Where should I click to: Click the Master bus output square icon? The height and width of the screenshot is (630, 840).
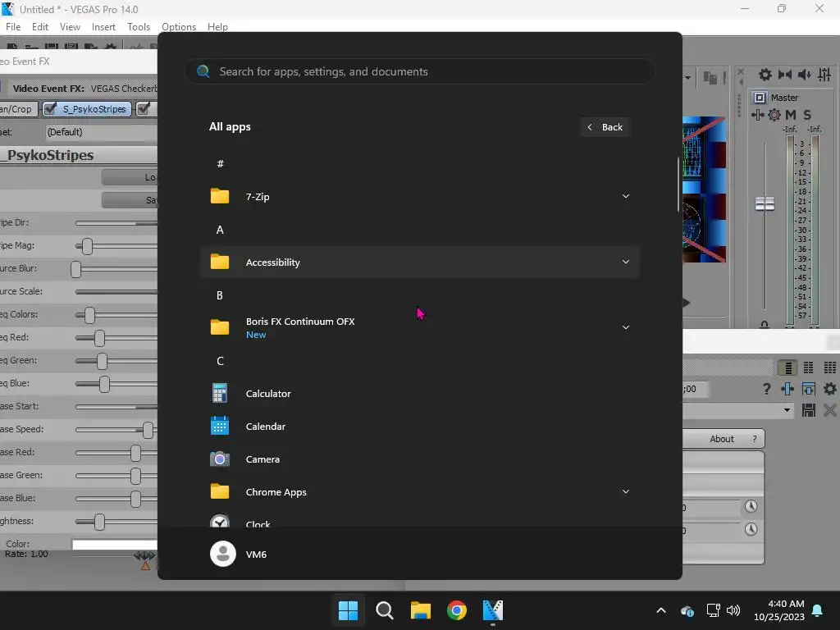coord(760,98)
